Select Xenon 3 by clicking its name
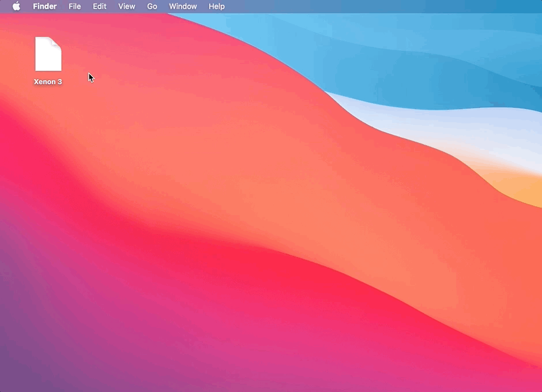The height and width of the screenshot is (392, 542). tap(48, 81)
